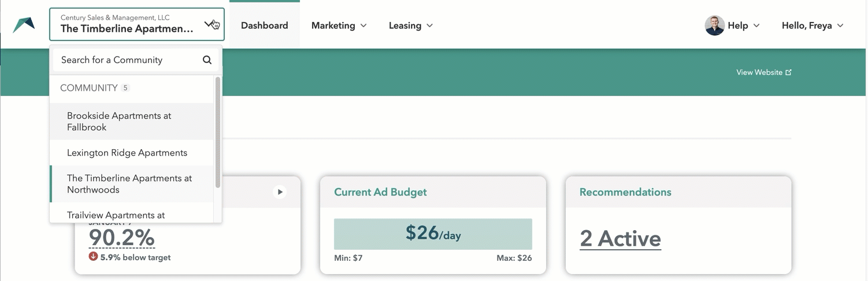Click the Search for a Community field
The image size is (868, 281).
click(x=127, y=60)
